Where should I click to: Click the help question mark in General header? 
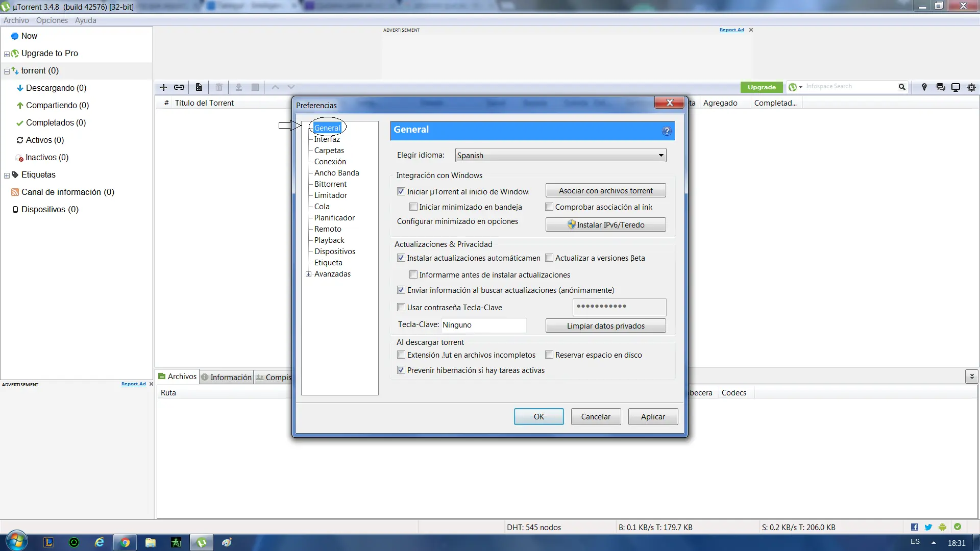667,131
